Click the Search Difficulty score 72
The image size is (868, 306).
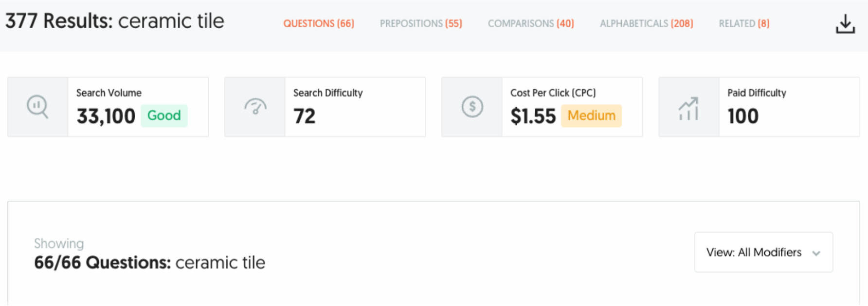pos(305,116)
